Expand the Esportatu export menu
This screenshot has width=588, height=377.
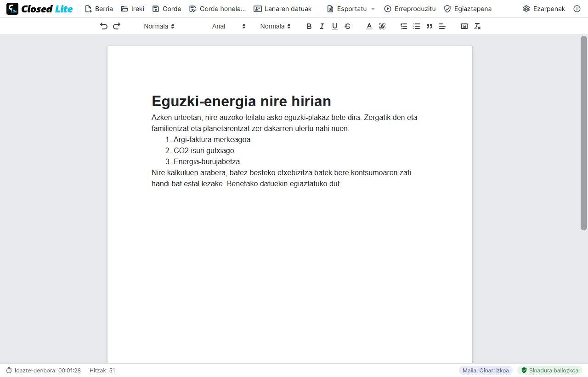point(351,9)
